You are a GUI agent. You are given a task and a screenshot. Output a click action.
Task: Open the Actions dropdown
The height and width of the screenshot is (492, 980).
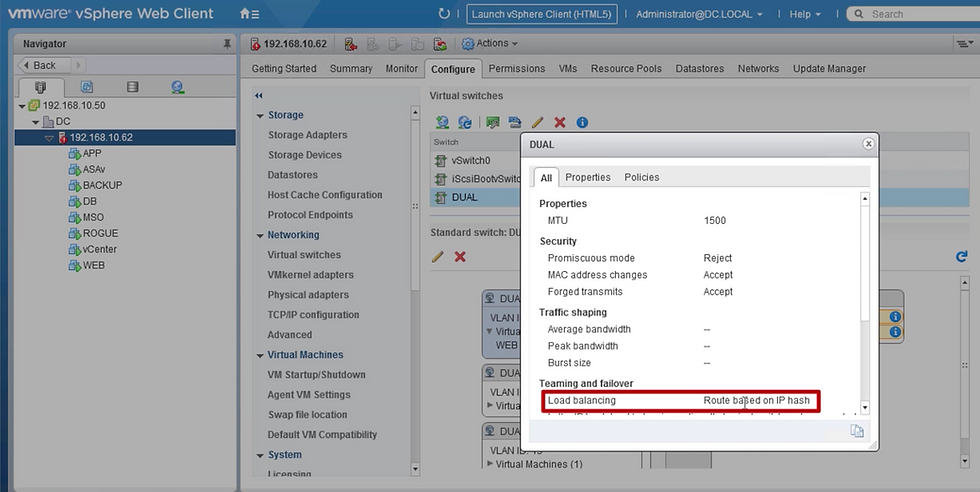pos(497,43)
